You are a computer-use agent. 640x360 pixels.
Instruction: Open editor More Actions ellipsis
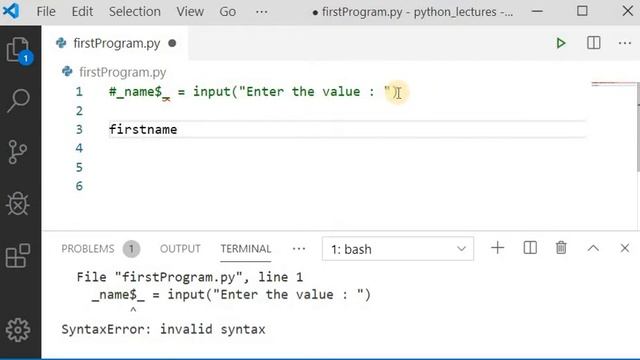coord(625,43)
